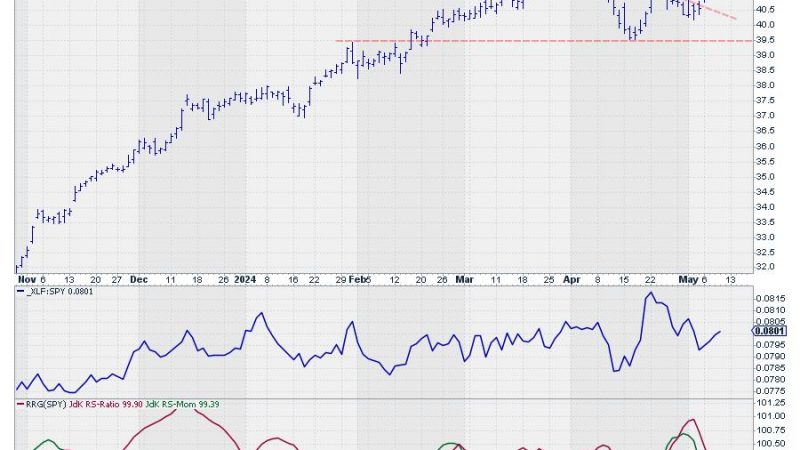Viewport: 800px width, 450px height.
Task: Click the 'Mar' date axis label
Action: click(x=464, y=280)
